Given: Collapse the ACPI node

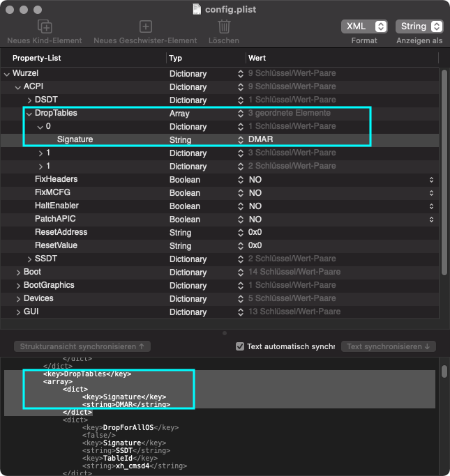Looking at the screenshot, I should point(18,87).
